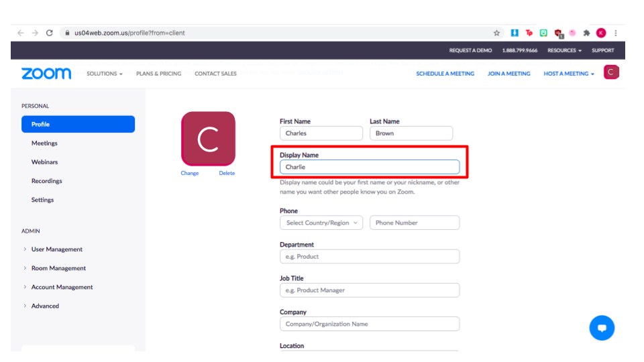Open the pink circle extension icon
The height and width of the screenshot is (362, 644).
[x=572, y=33]
